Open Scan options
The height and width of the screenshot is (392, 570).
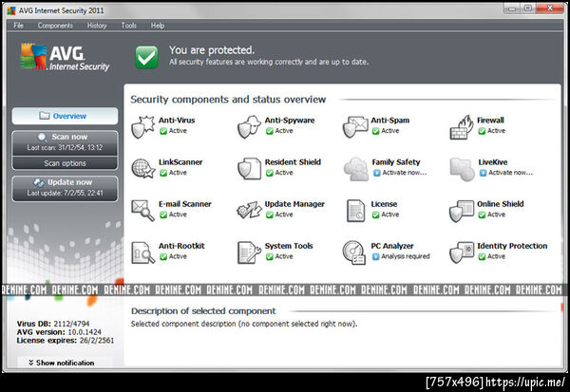65,163
